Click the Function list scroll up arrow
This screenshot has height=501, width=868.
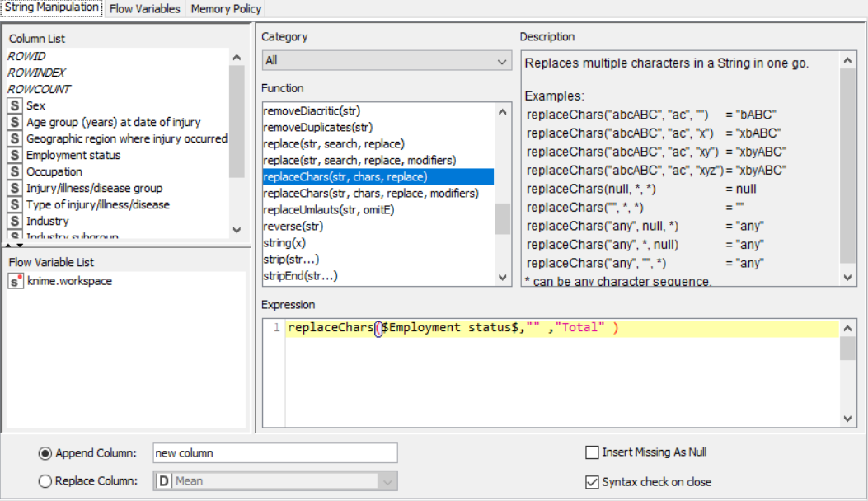(502, 112)
